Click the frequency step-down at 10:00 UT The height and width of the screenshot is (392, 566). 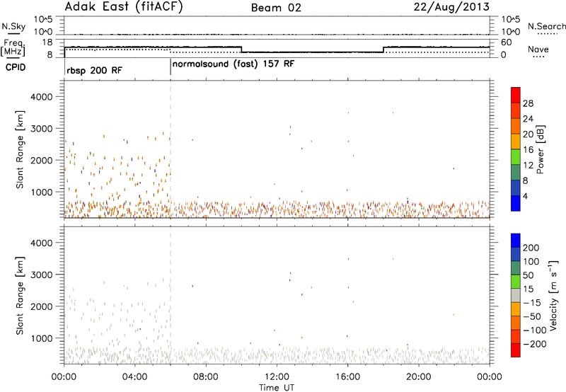click(241, 50)
